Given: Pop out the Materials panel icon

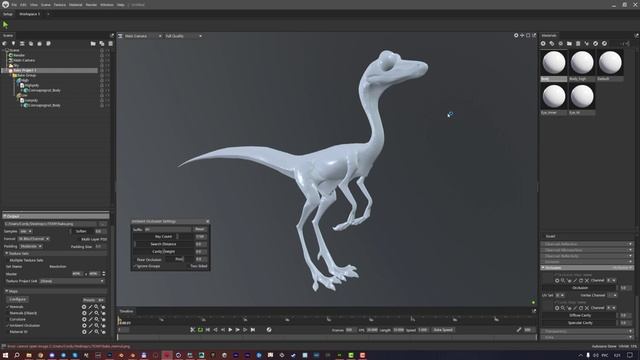Looking at the screenshot, I should click(636, 36).
